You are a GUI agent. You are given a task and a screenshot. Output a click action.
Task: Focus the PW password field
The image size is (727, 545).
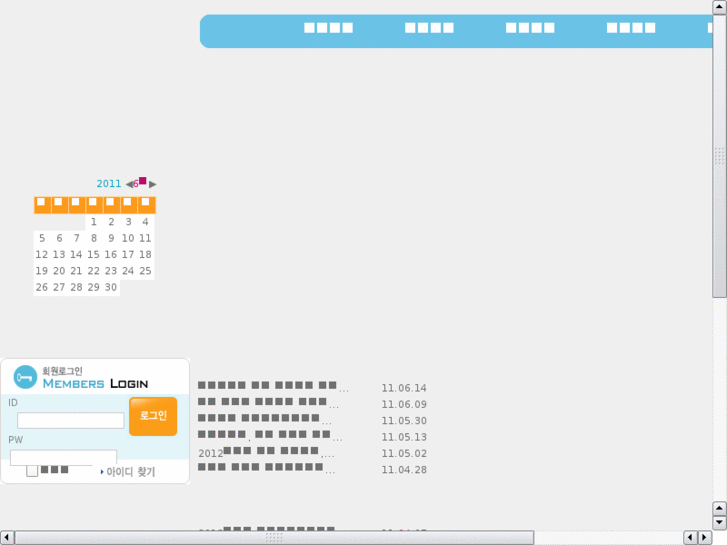pos(64,457)
